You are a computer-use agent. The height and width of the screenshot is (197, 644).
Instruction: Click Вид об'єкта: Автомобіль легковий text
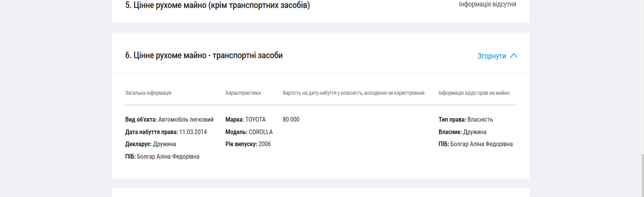pos(169,119)
